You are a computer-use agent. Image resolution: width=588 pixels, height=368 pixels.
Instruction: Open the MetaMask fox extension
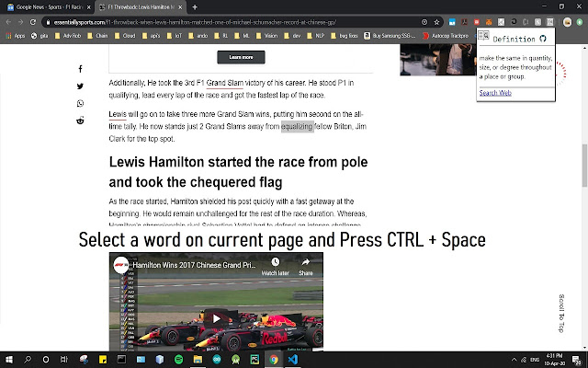(x=489, y=22)
